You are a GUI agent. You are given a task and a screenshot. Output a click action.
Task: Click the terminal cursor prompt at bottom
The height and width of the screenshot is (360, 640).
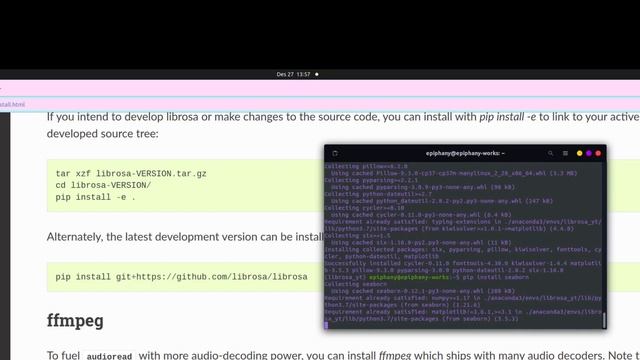coord(326,325)
